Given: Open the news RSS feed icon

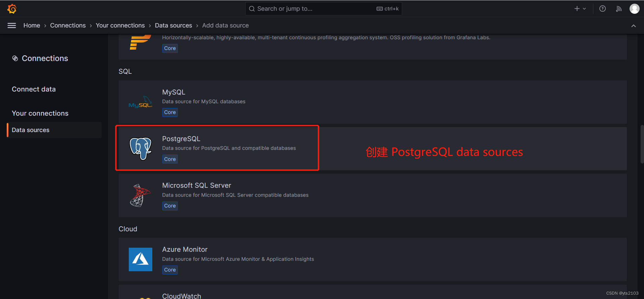Looking at the screenshot, I should (619, 9).
